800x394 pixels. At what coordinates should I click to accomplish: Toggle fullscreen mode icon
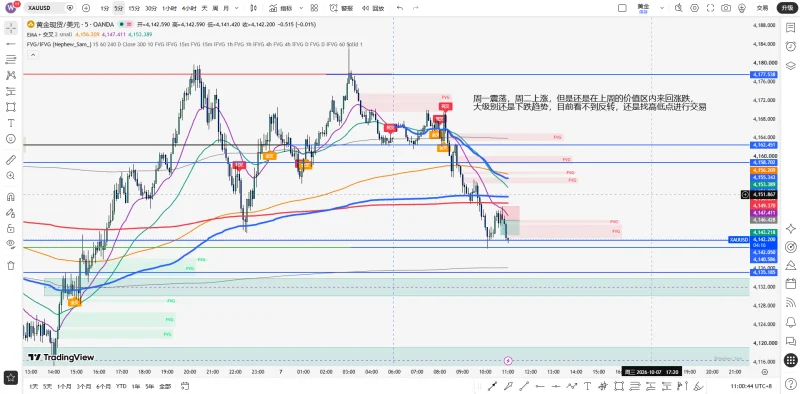(x=710, y=8)
